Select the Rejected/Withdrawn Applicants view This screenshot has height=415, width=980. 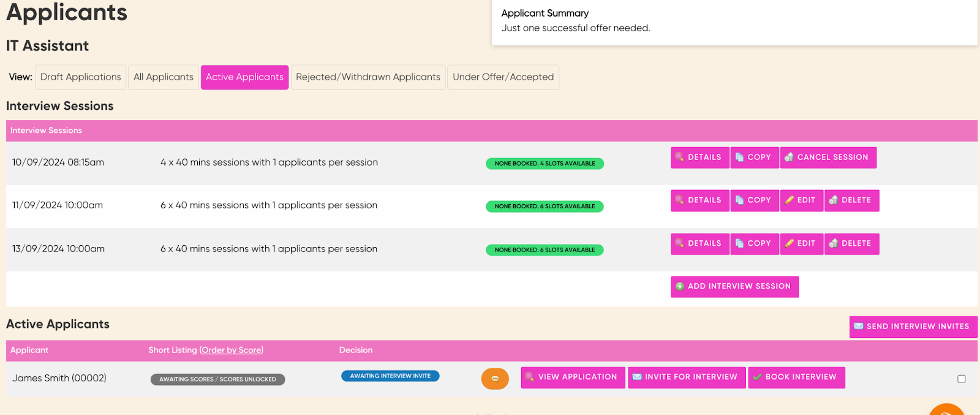(367, 77)
